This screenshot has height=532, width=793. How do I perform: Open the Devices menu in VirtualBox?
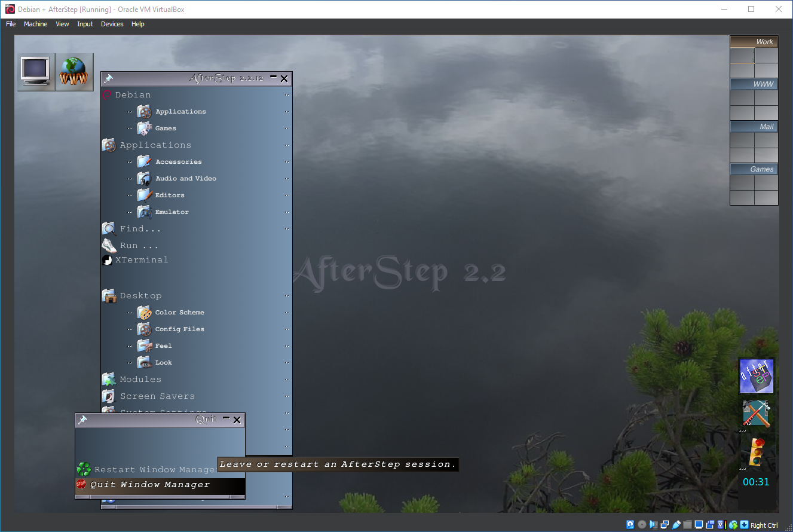pyautogui.click(x=112, y=24)
